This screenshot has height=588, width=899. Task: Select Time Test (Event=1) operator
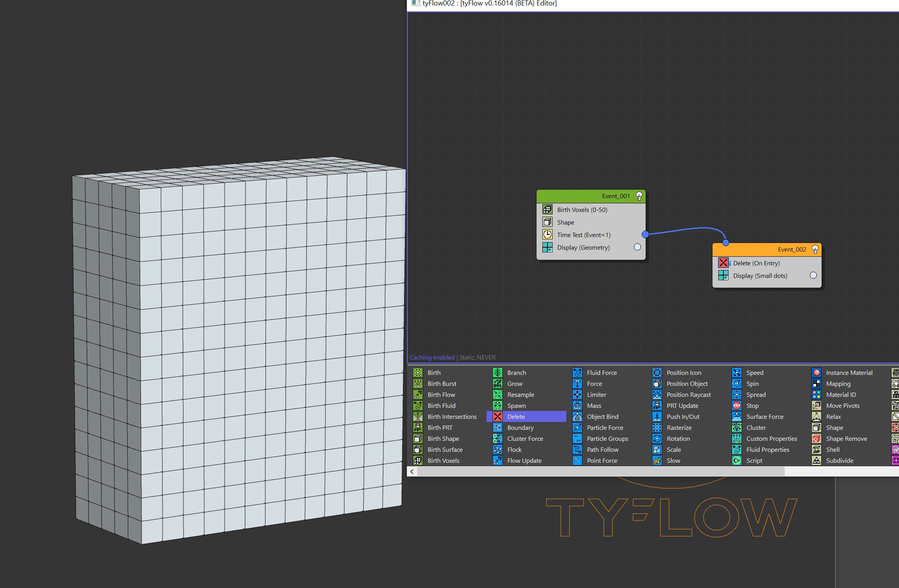591,235
